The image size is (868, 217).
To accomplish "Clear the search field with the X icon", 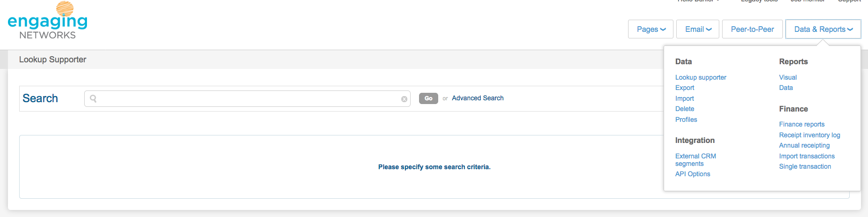I will (x=404, y=99).
